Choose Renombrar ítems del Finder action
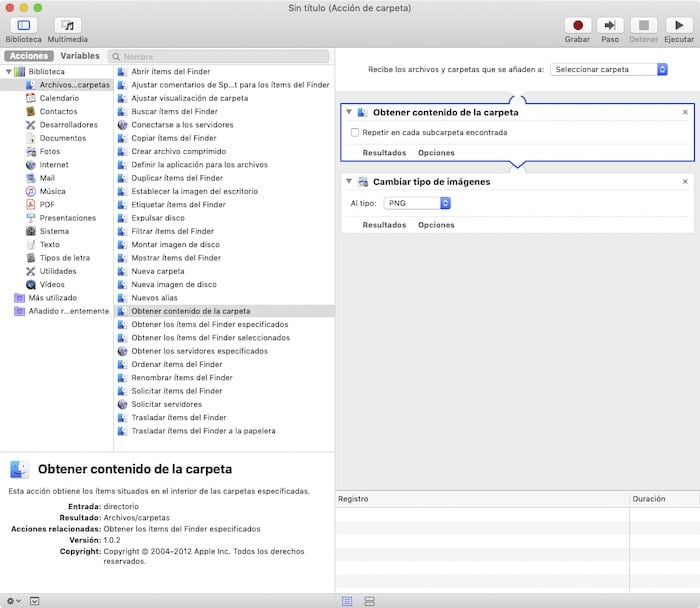Viewport: 700px width, 608px height. tap(182, 378)
